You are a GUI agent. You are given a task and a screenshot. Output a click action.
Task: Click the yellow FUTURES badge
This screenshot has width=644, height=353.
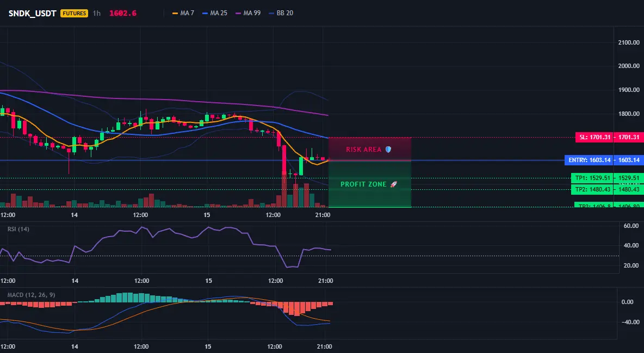point(74,13)
